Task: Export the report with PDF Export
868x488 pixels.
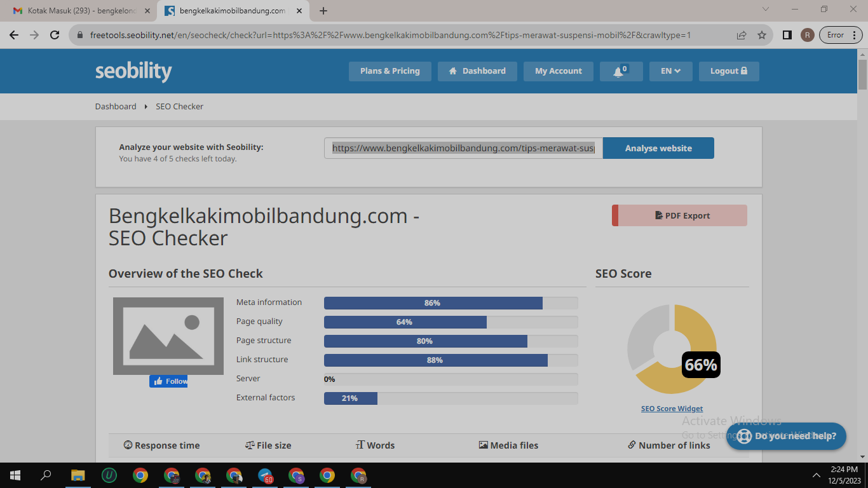Action: click(679, 215)
